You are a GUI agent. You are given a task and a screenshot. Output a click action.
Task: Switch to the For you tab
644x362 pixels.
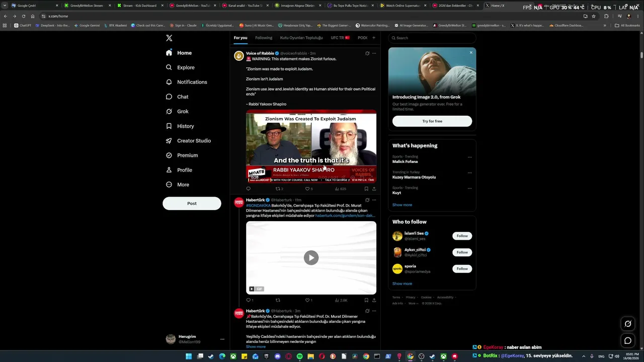coord(240,38)
